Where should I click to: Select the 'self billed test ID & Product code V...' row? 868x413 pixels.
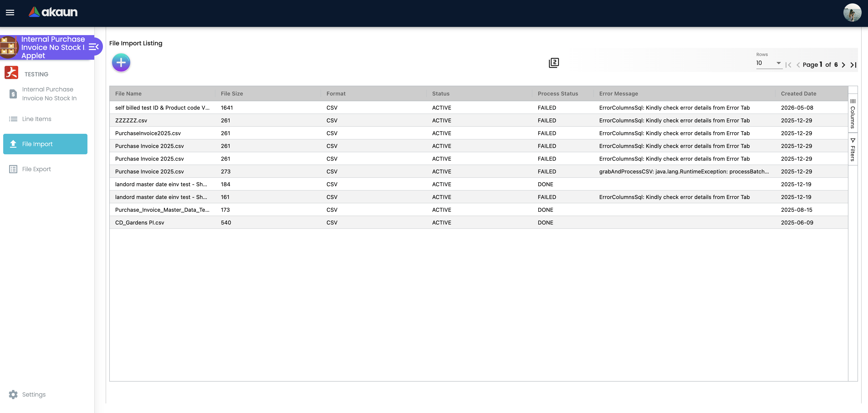478,108
